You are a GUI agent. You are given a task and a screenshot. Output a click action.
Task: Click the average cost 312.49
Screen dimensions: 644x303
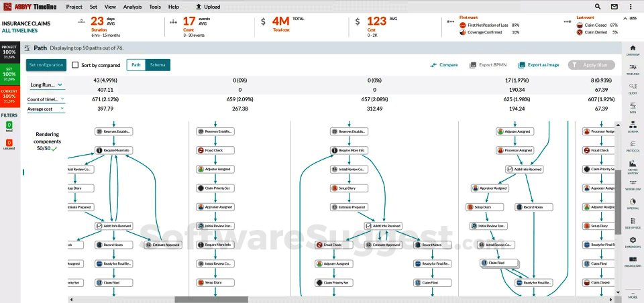pyautogui.click(x=374, y=109)
